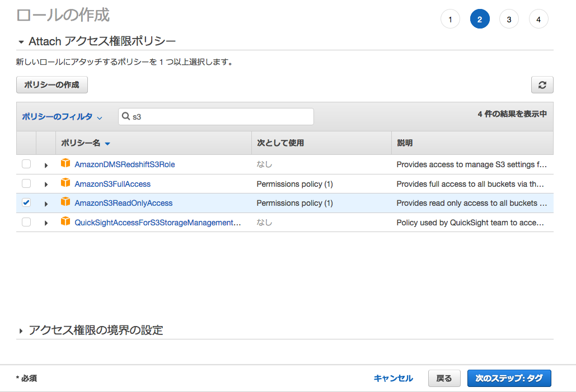
Task: Check the AmazonDMSRedshiftS3Role policy checkbox
Action: click(26, 164)
